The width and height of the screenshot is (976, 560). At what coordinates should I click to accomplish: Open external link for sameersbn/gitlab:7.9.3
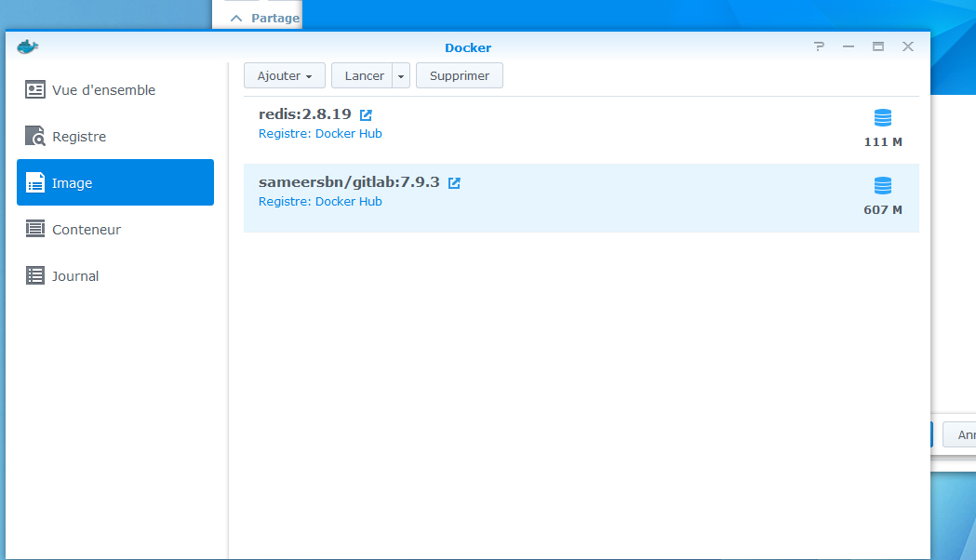coord(454,182)
